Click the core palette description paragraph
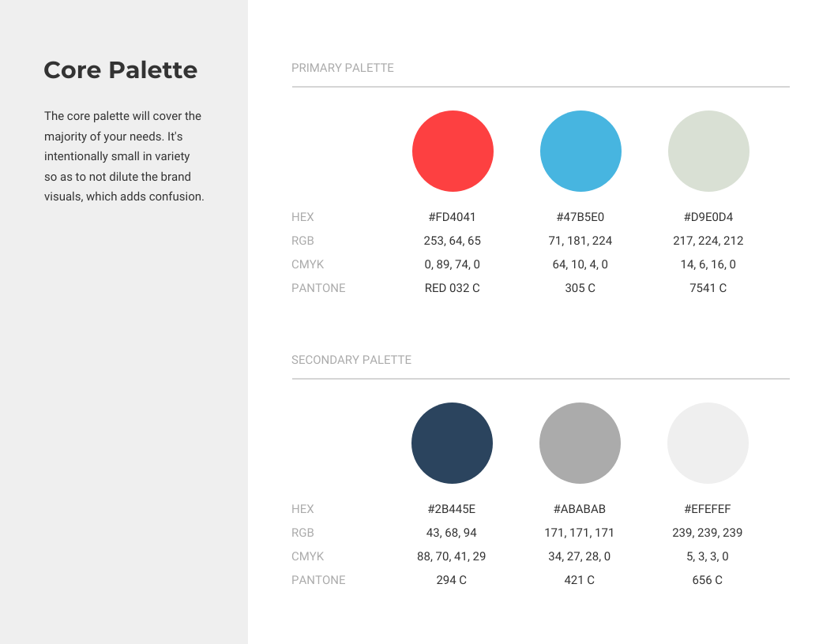Viewport: 834px width, 644px height. pyautogui.click(x=124, y=156)
